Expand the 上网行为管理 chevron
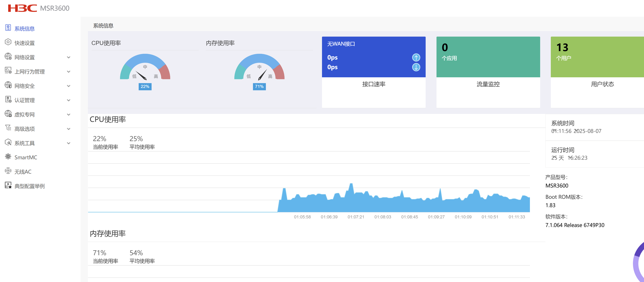 (x=68, y=72)
